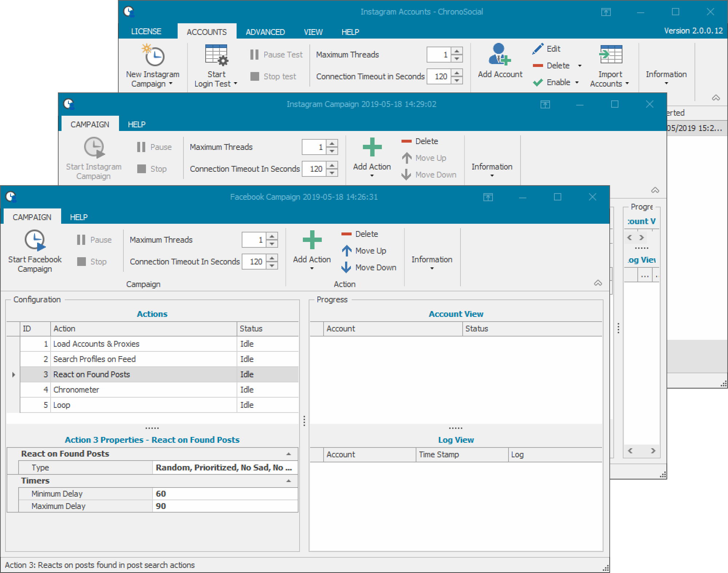Click Add Account icon
Screen dimensions: 728x573
coord(499,55)
